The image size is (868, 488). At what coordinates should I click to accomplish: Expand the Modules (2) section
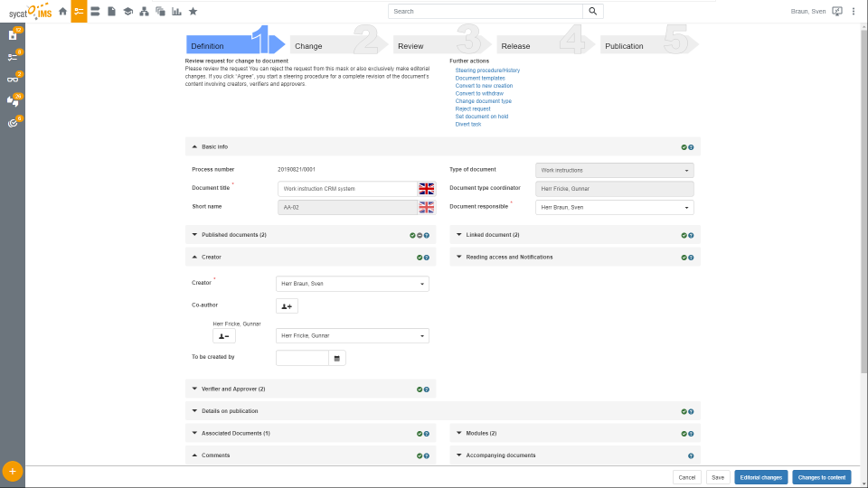coord(459,433)
